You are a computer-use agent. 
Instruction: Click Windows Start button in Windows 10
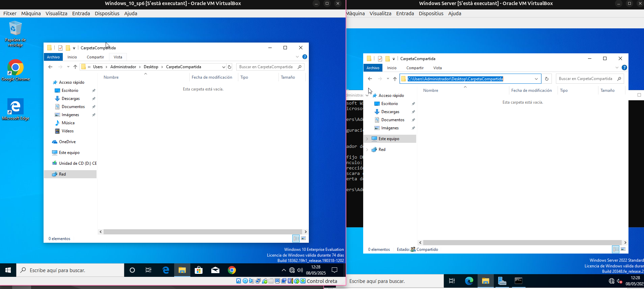click(x=8, y=270)
